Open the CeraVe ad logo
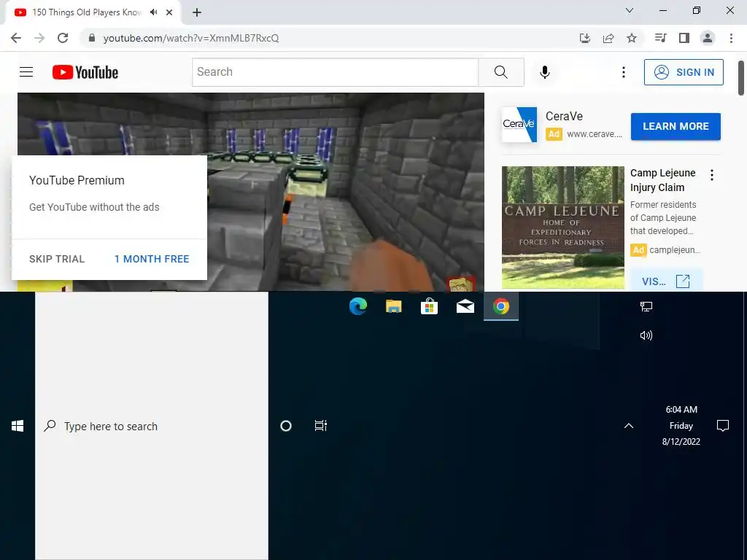Image resolution: width=747 pixels, height=560 pixels. [x=519, y=124]
